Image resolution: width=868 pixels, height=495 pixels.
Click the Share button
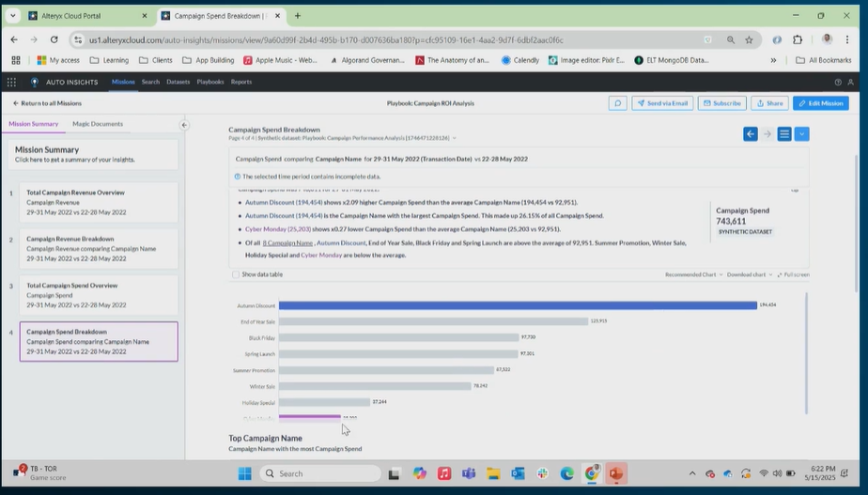point(769,103)
